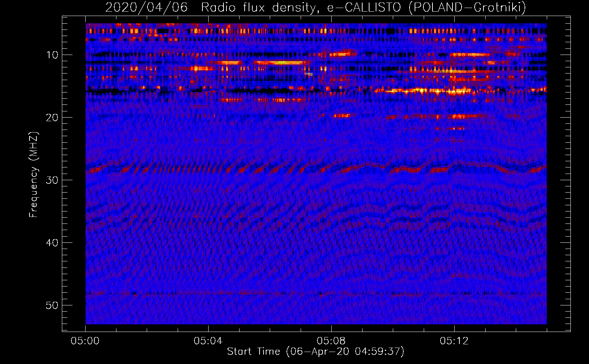
Task: Click the 20 MHz frequency tick label
Action: (x=52, y=118)
